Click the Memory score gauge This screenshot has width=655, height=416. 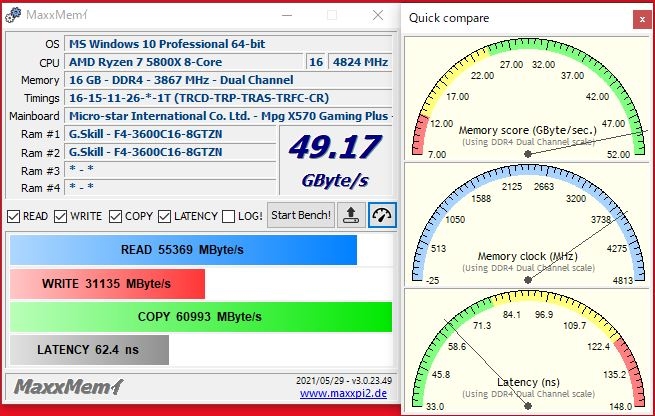click(528, 99)
